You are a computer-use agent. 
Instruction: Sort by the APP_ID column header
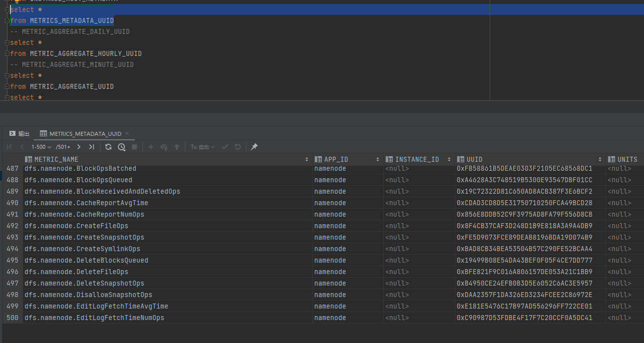(348, 159)
